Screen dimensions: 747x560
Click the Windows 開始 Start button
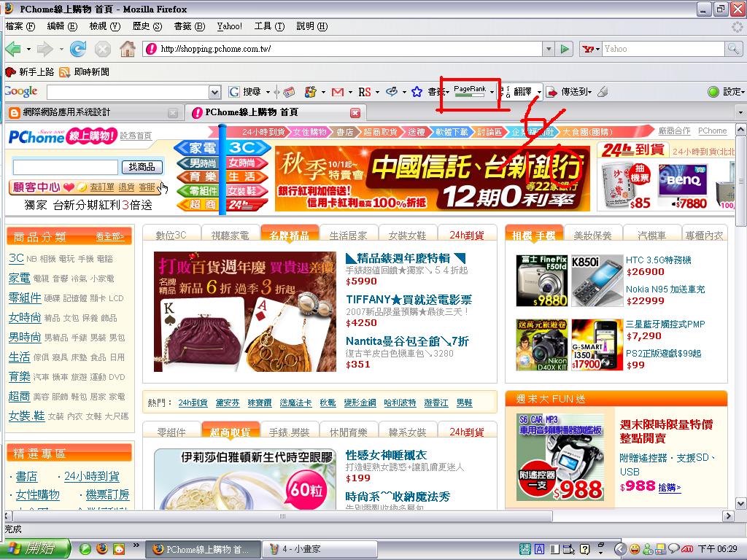tap(35, 548)
